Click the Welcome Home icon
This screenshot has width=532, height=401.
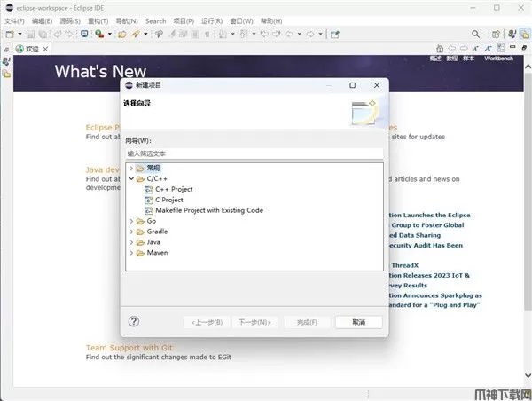tap(440, 48)
